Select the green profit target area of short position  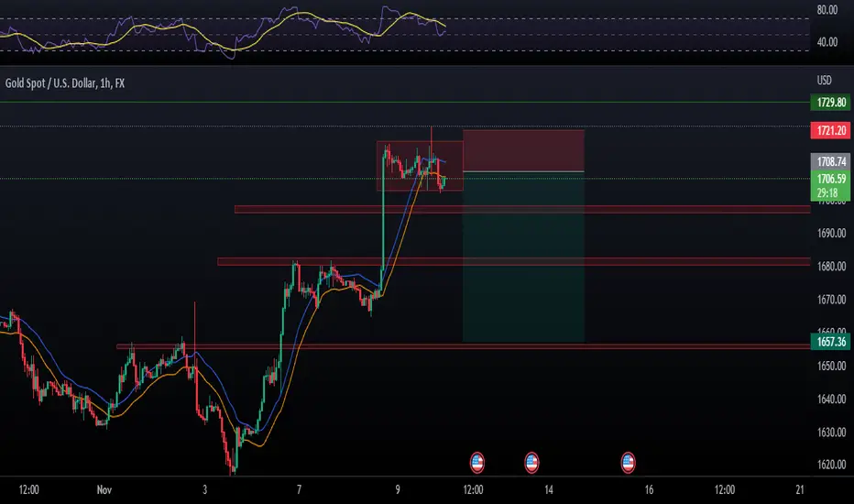tap(523, 257)
